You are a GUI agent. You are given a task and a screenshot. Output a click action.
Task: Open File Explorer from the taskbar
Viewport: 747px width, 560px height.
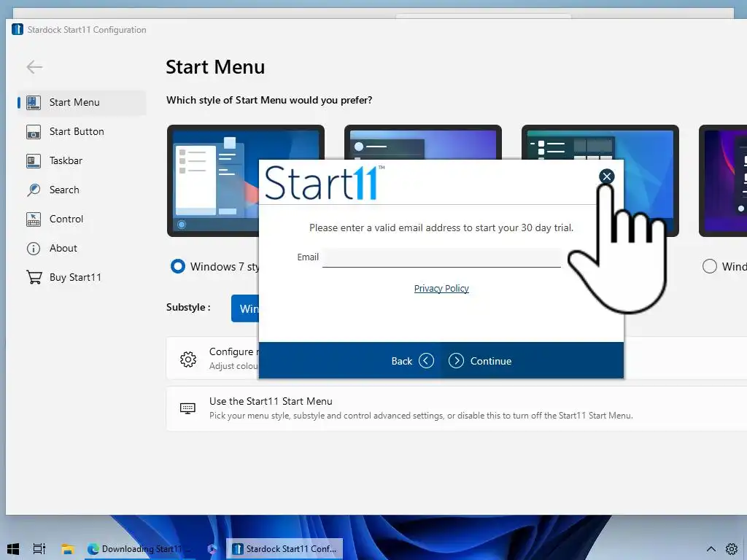click(x=68, y=549)
